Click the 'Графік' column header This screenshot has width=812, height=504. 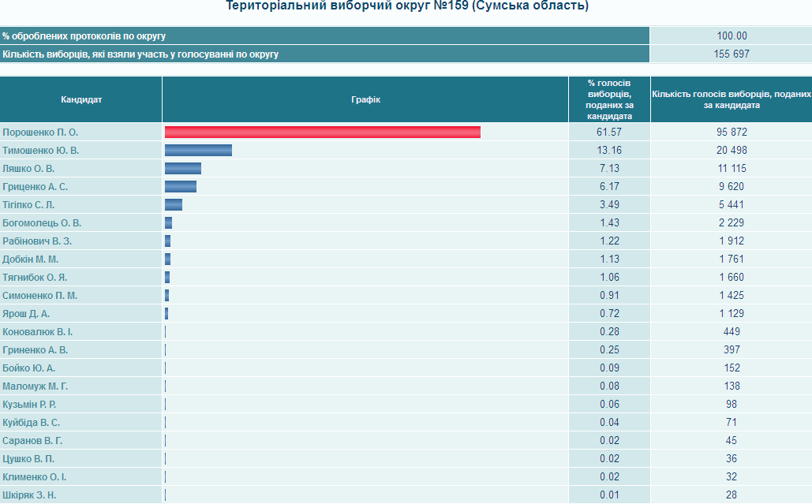click(x=365, y=99)
